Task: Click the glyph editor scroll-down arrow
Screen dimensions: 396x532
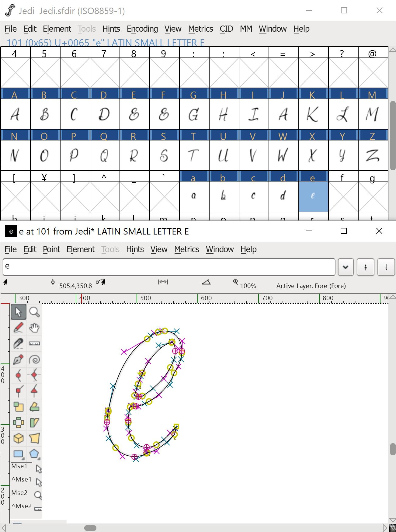Action: [393, 520]
